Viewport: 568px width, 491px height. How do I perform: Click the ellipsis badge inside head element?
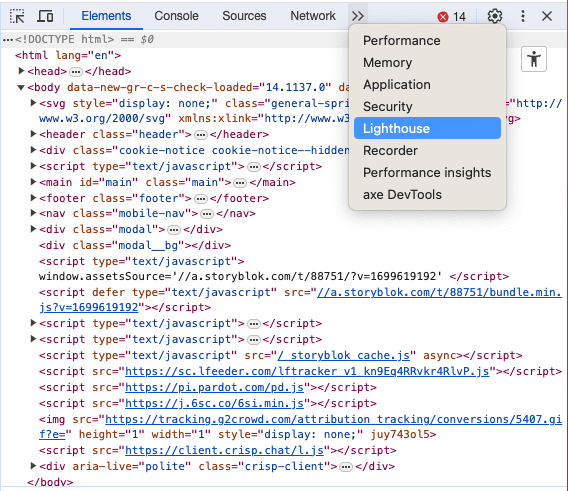(76, 72)
